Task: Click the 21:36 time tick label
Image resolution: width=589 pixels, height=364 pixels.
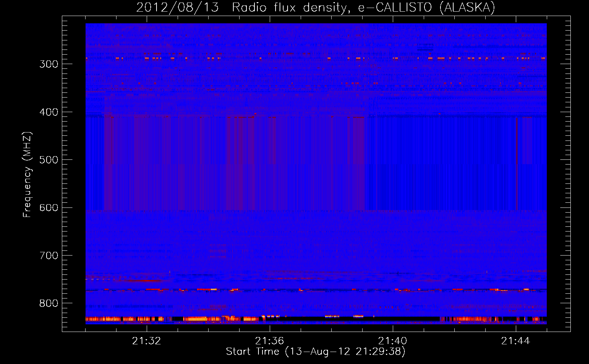Action: tap(269, 341)
